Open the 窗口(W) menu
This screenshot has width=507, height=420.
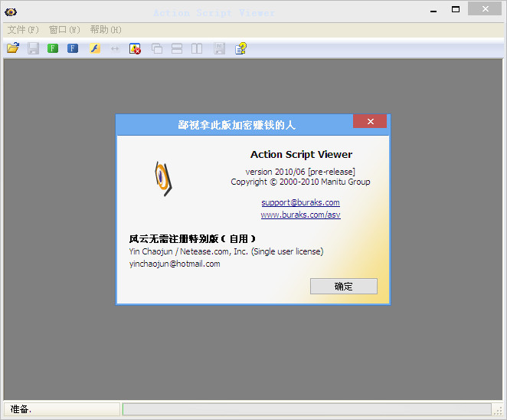pos(64,30)
